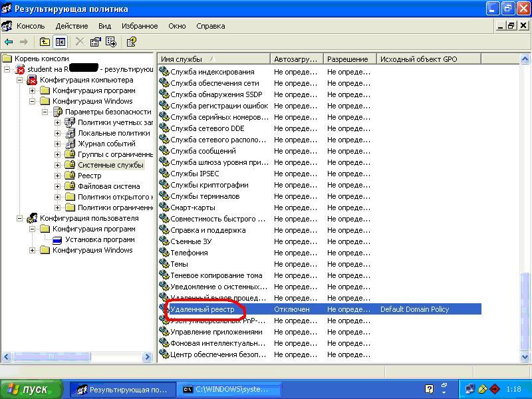Click the icon beside Справка и поддержка
The width and height of the screenshot is (532, 399).
(x=164, y=230)
